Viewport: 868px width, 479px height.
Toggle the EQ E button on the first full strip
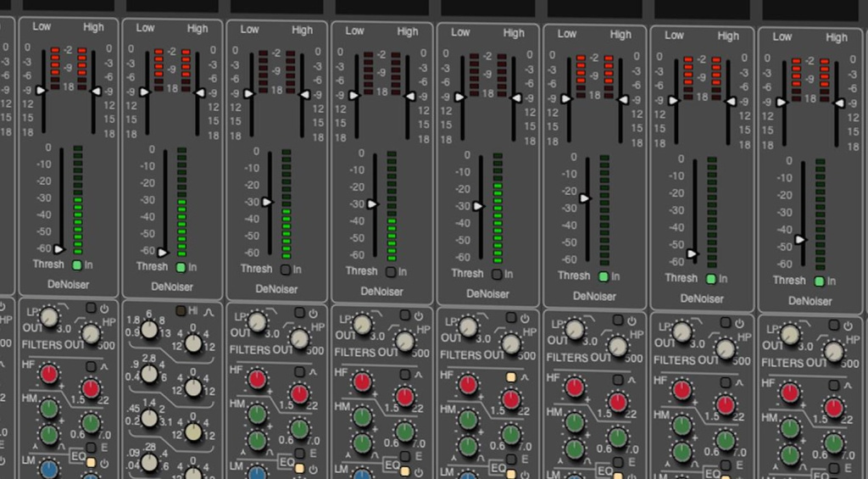[x=92, y=448]
